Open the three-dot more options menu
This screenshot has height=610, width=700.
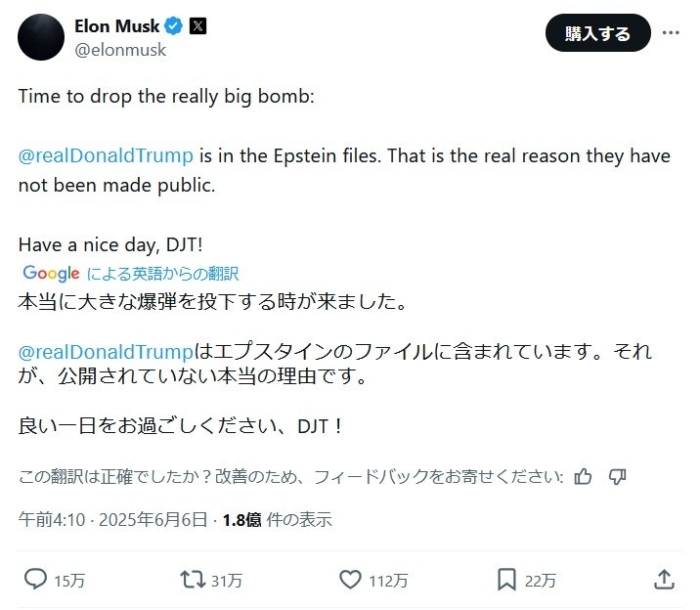point(671,32)
